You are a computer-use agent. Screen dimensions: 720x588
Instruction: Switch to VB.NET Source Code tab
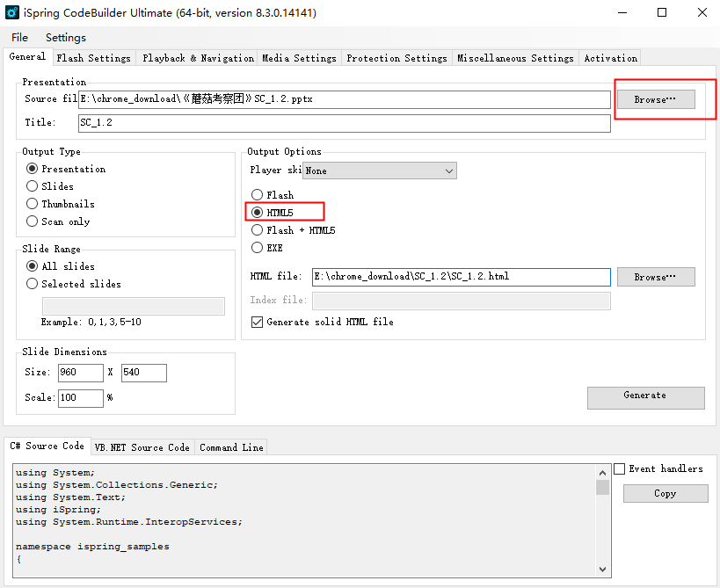pyautogui.click(x=142, y=447)
